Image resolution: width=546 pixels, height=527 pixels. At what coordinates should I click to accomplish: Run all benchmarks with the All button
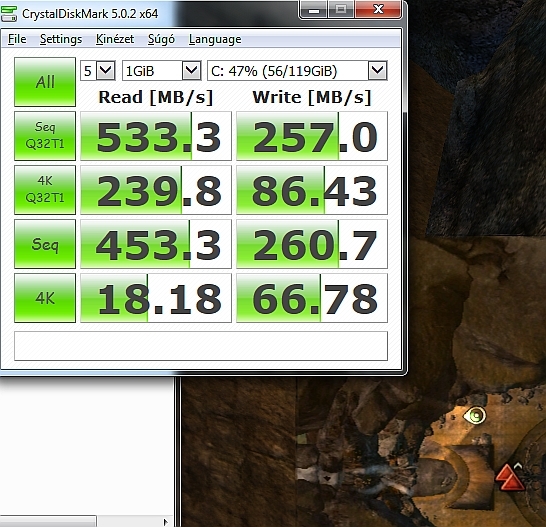click(x=45, y=82)
